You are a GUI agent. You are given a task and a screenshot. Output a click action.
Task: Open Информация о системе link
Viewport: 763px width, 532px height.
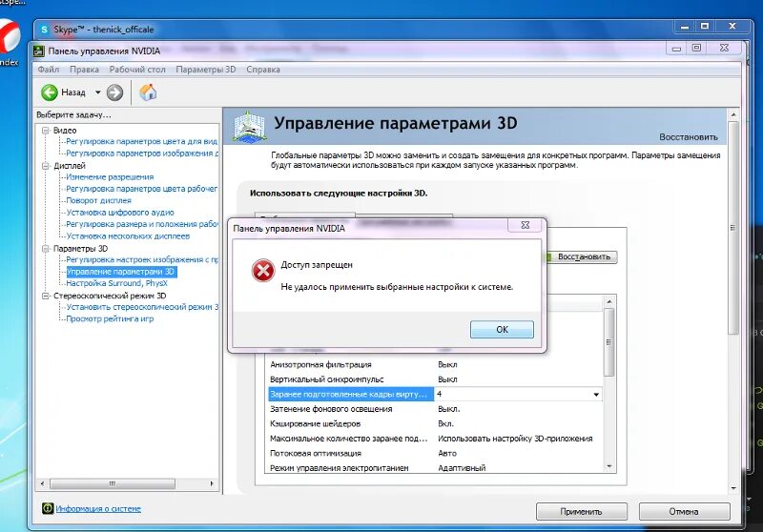coord(98,509)
